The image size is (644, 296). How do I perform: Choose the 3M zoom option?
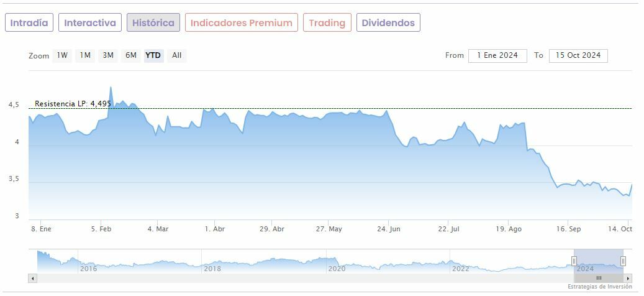click(108, 55)
